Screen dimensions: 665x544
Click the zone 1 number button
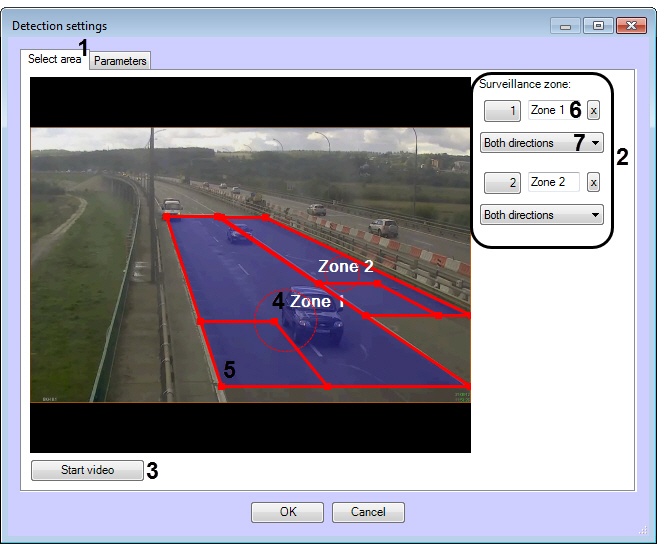coord(502,111)
